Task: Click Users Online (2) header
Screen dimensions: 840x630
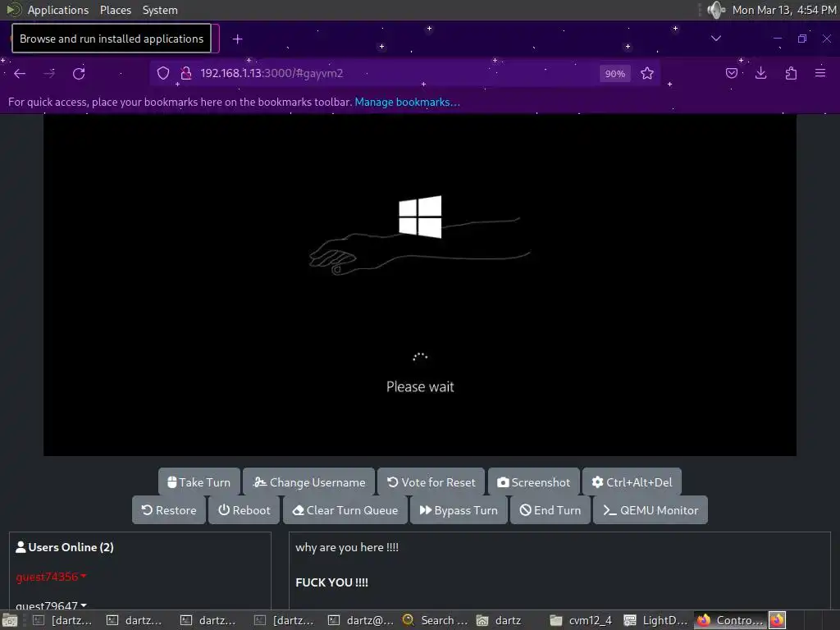Action: coord(65,547)
